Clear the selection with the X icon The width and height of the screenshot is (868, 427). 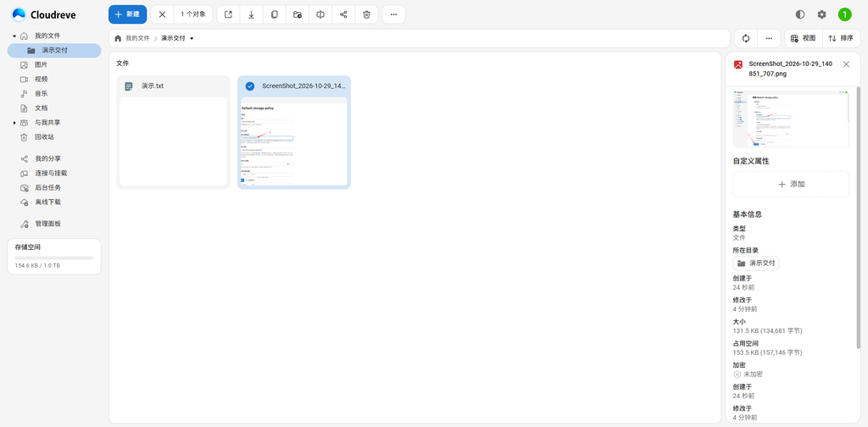(162, 14)
